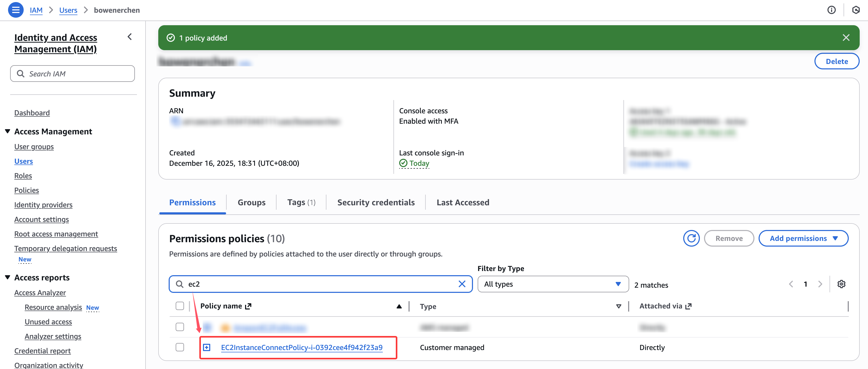Refresh the permissions policies list
This screenshot has height=369, width=868.
coord(691,238)
